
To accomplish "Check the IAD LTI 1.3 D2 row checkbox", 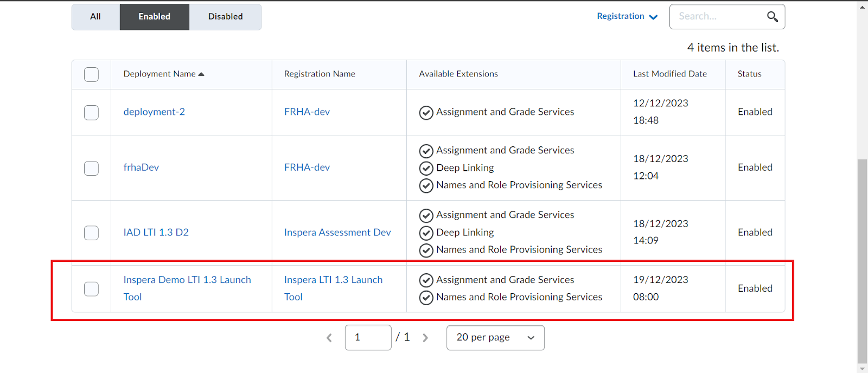I will point(91,233).
